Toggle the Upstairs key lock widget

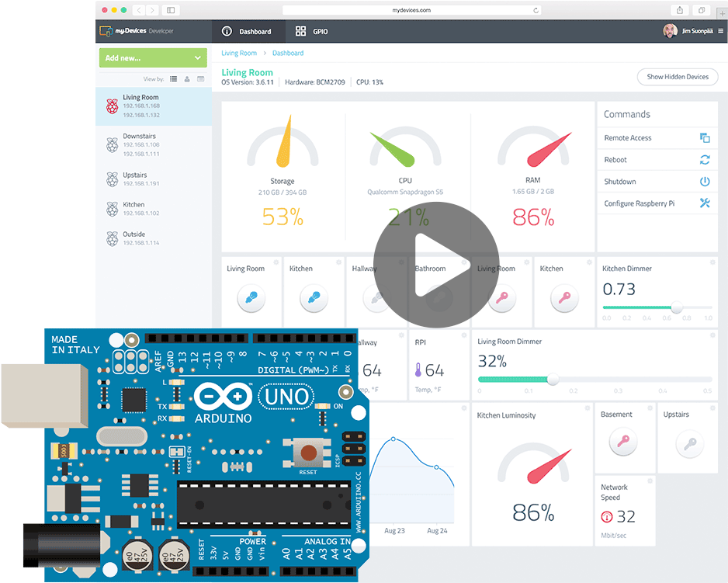[x=690, y=443]
